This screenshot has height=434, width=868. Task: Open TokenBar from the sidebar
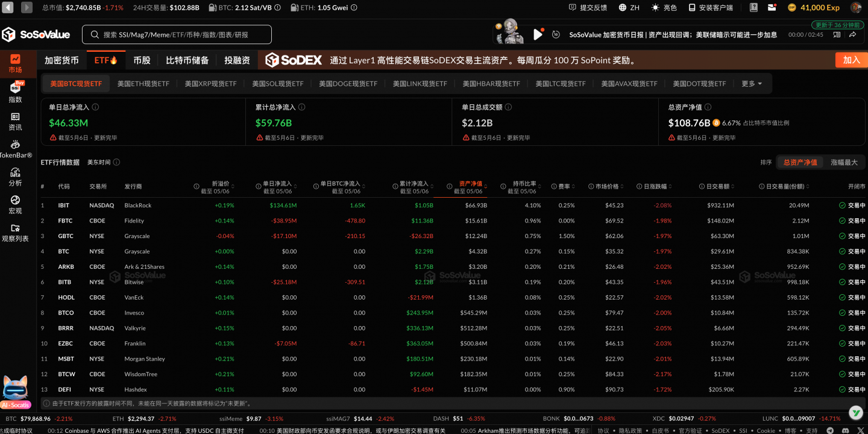(15, 149)
